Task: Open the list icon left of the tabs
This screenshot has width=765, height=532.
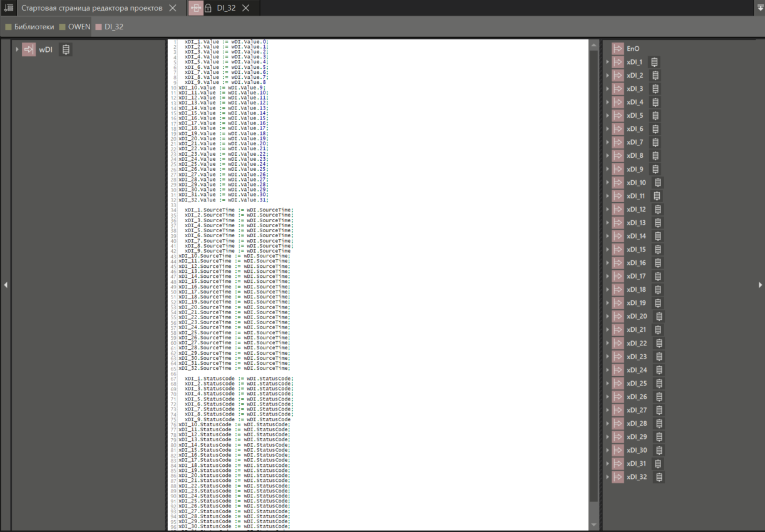Action: 9,8
